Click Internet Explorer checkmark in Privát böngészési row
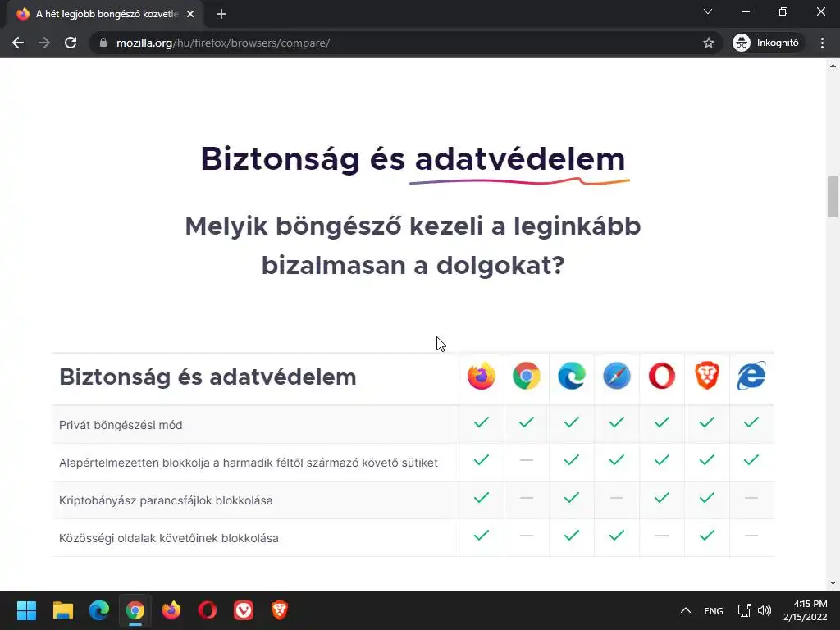Image resolution: width=840 pixels, height=630 pixels. (751, 422)
